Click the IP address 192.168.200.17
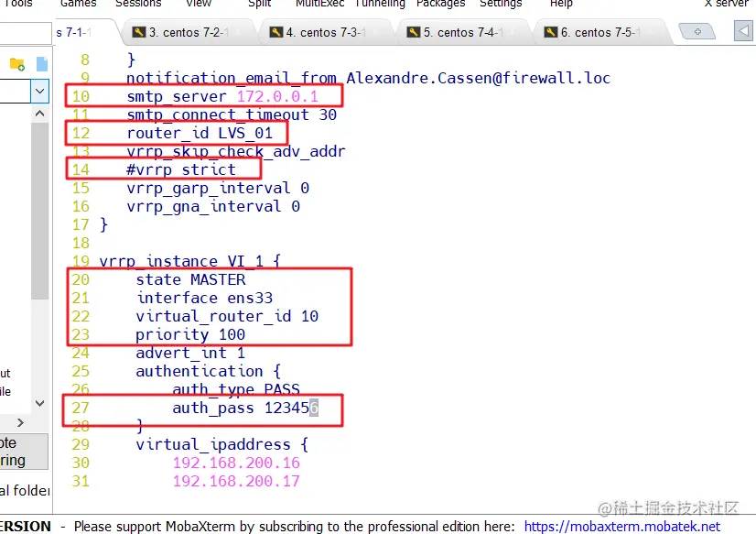The height and width of the screenshot is (534, 756). tap(236, 482)
